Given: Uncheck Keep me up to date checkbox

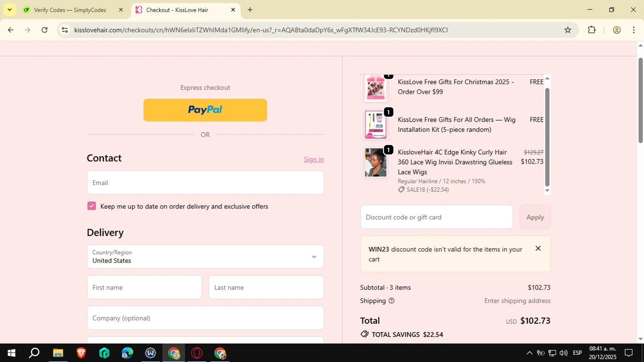Looking at the screenshot, I should click(x=91, y=206).
